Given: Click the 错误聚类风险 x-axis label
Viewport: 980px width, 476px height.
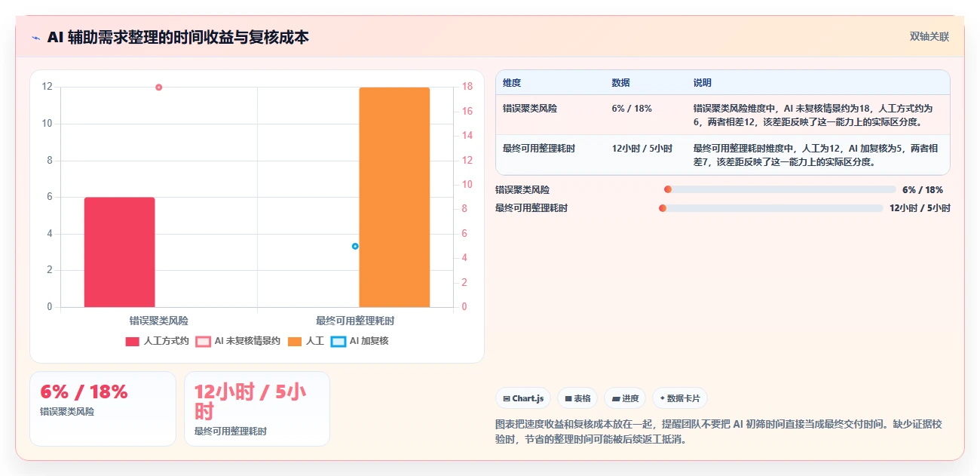Looking at the screenshot, I should [159, 321].
